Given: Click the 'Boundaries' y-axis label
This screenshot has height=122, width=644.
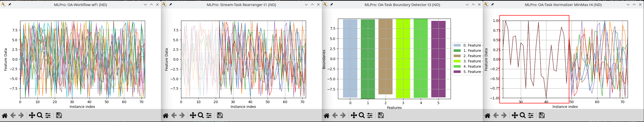Looking at the screenshot, I should click(x=324, y=59).
